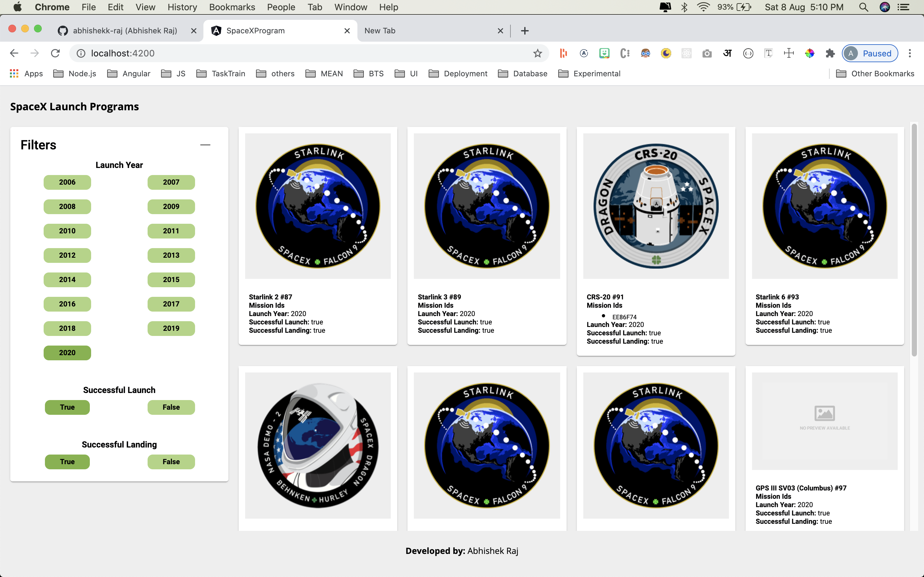The width and height of the screenshot is (924, 577).
Task: Click the camera screenshot extension icon
Action: pyautogui.click(x=707, y=54)
